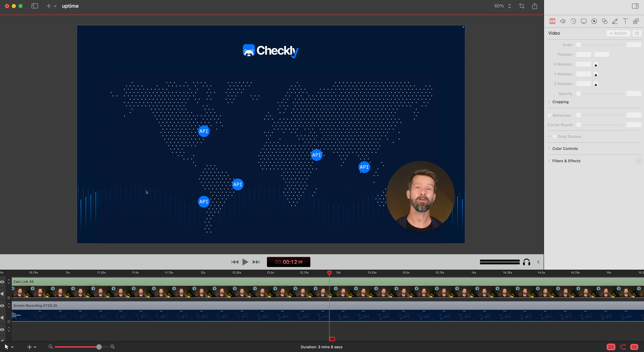Open the Motion properties tab
The height and width of the screenshot is (352, 644).
[573, 21]
